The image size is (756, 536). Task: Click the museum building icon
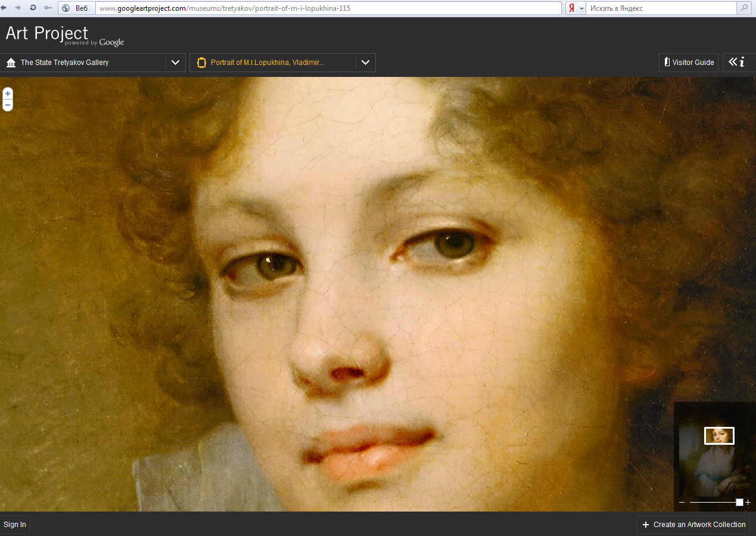point(11,63)
